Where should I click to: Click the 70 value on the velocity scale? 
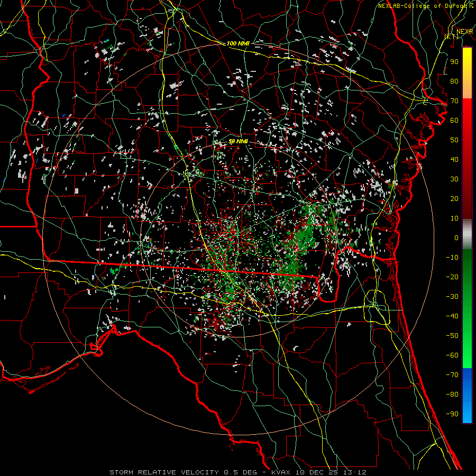tap(454, 101)
